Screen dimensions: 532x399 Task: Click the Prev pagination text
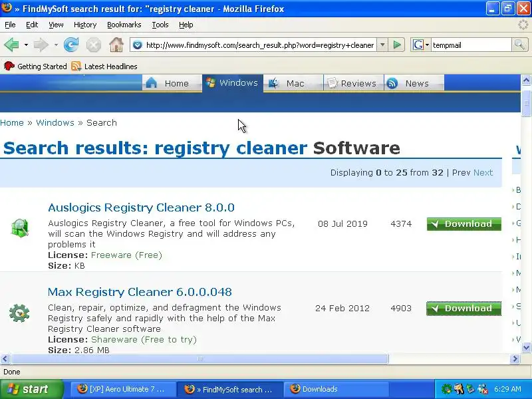click(x=461, y=172)
